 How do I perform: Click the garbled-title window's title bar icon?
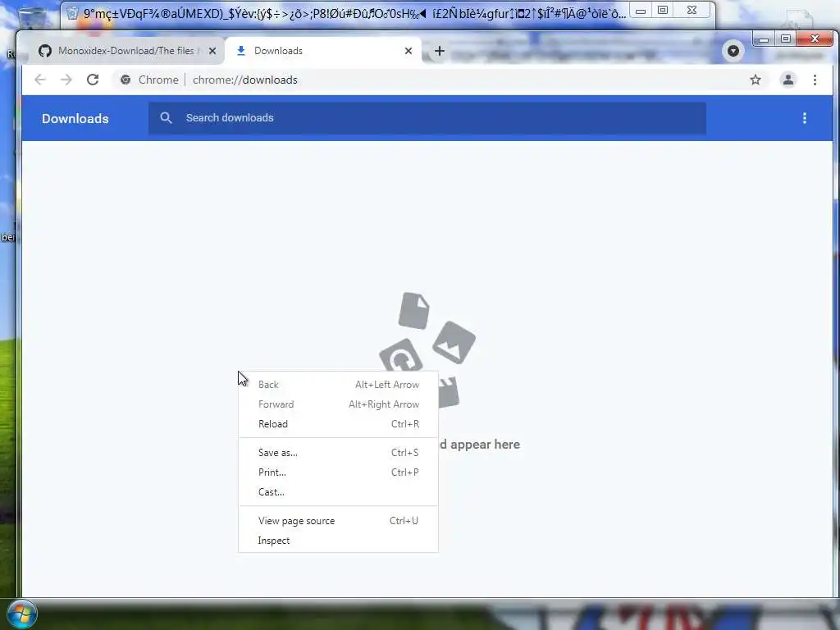pyautogui.click(x=72, y=13)
